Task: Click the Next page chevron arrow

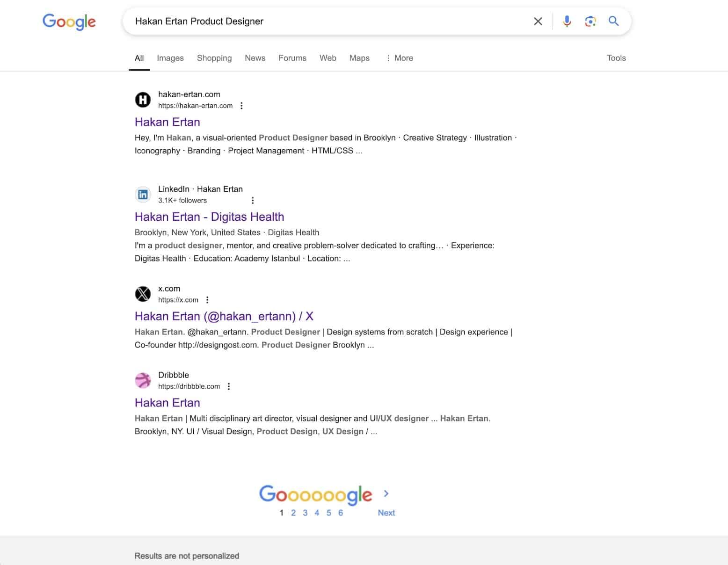Action: [386, 494]
